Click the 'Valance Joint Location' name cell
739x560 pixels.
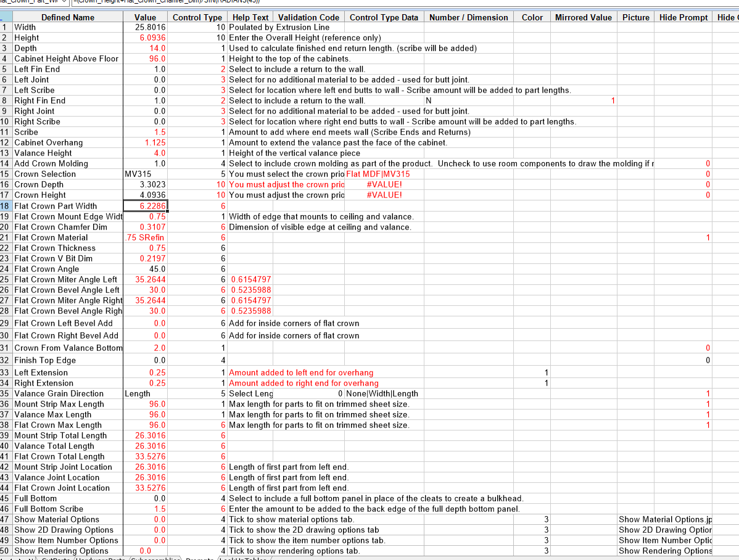click(67, 477)
